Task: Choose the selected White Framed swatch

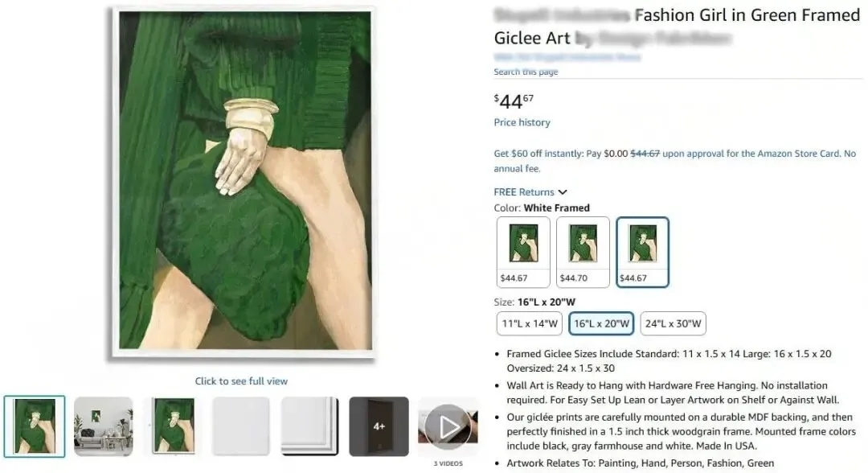Action: tap(643, 252)
